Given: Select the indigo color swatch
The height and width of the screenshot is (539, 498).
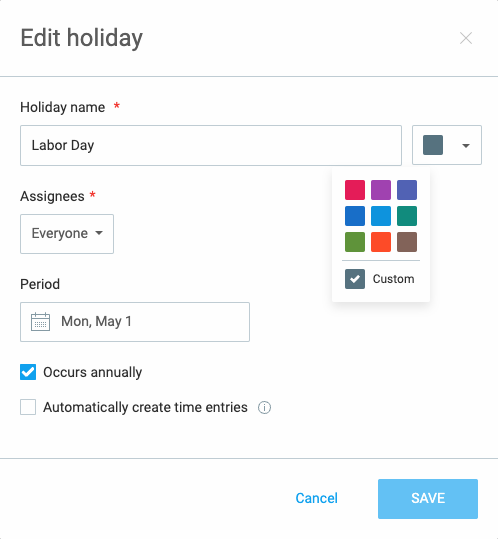Looking at the screenshot, I should (407, 190).
